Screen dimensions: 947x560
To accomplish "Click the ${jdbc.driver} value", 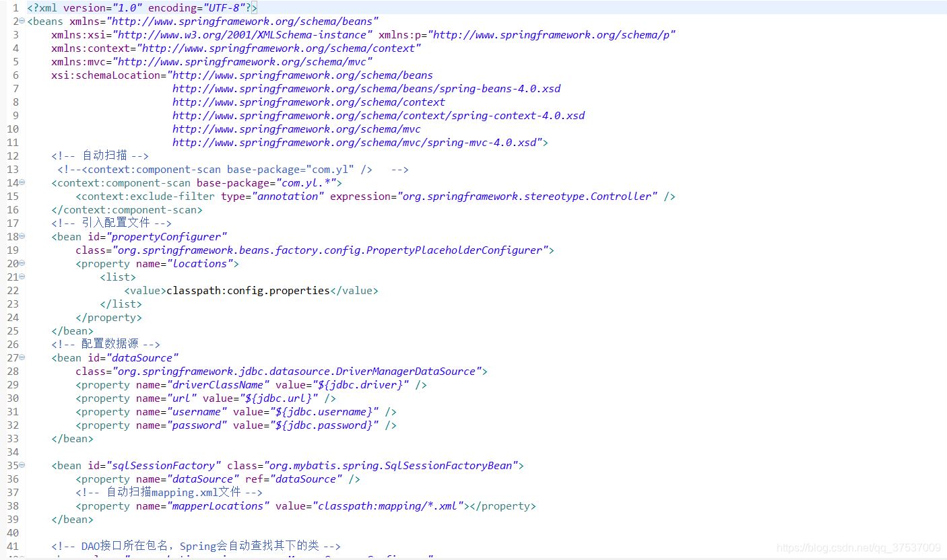I will point(359,385).
